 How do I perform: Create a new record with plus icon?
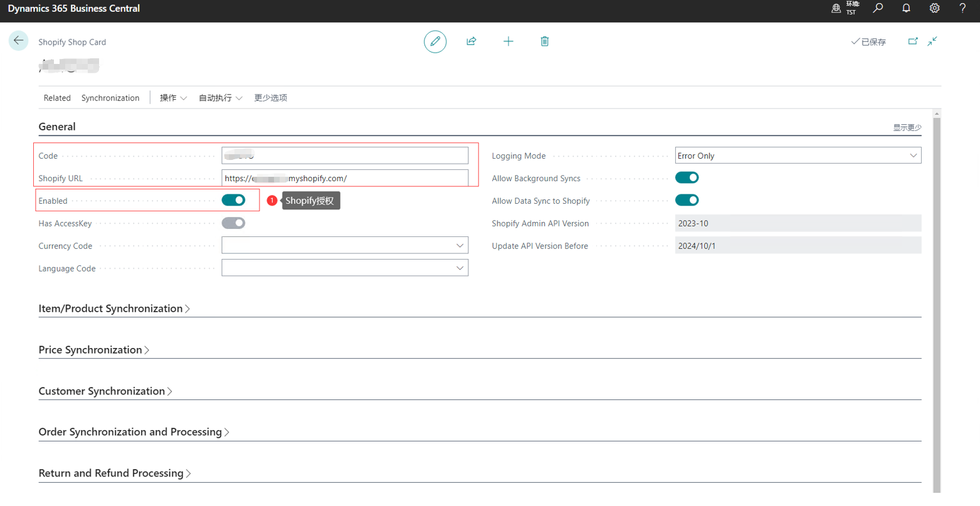pyautogui.click(x=508, y=41)
